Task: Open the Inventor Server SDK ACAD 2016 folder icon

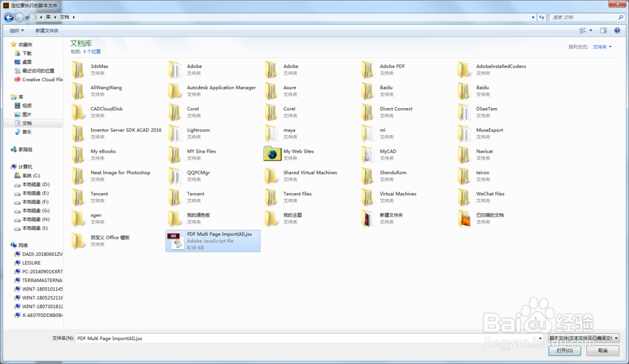Action: tap(79, 133)
